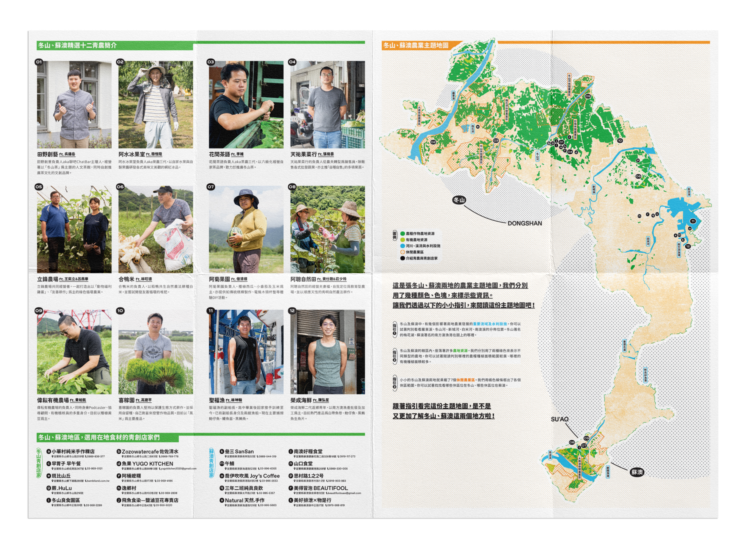Click the 12 badge on seafood shop photo
Image resolution: width=747 pixels, height=560 pixels.
click(x=292, y=311)
